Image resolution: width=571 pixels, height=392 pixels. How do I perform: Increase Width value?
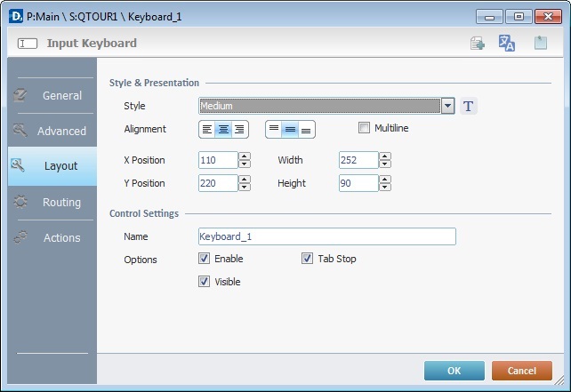[x=385, y=156]
